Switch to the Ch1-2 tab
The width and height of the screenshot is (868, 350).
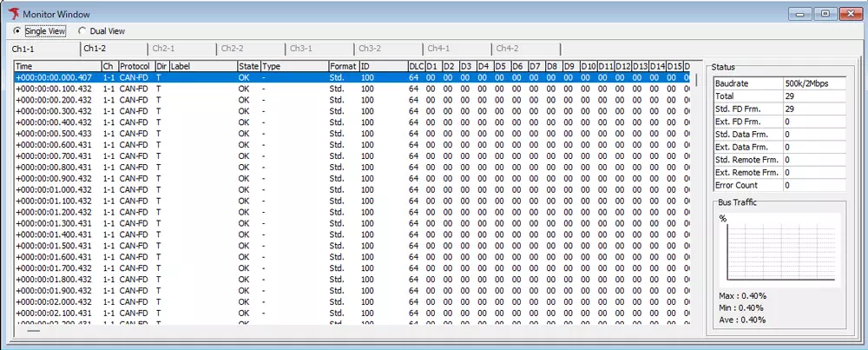click(x=95, y=49)
